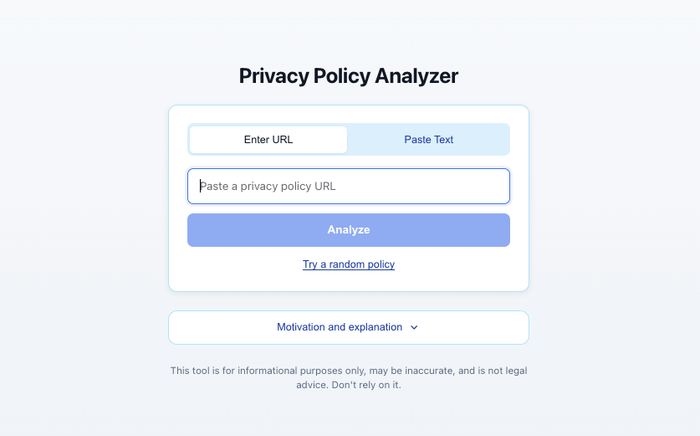Image resolution: width=700 pixels, height=436 pixels.
Task: Click the downward arrow in the Motivation bar
Action: (x=414, y=327)
